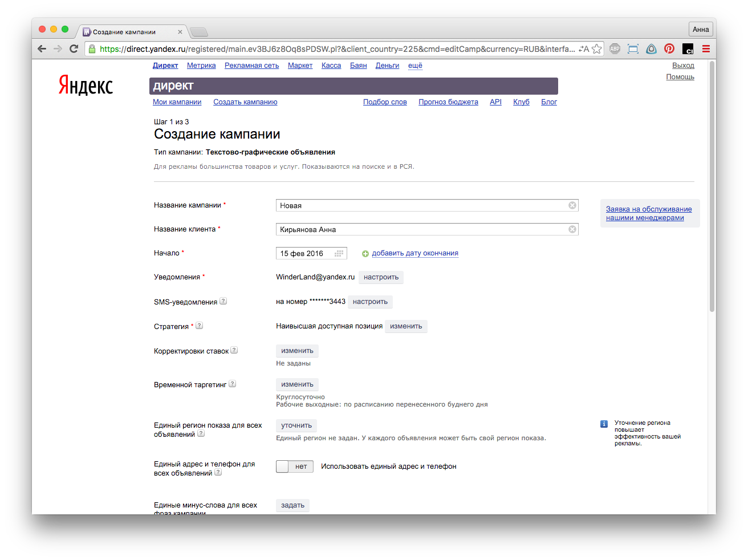Bookmark page with the star icon

[x=597, y=49]
